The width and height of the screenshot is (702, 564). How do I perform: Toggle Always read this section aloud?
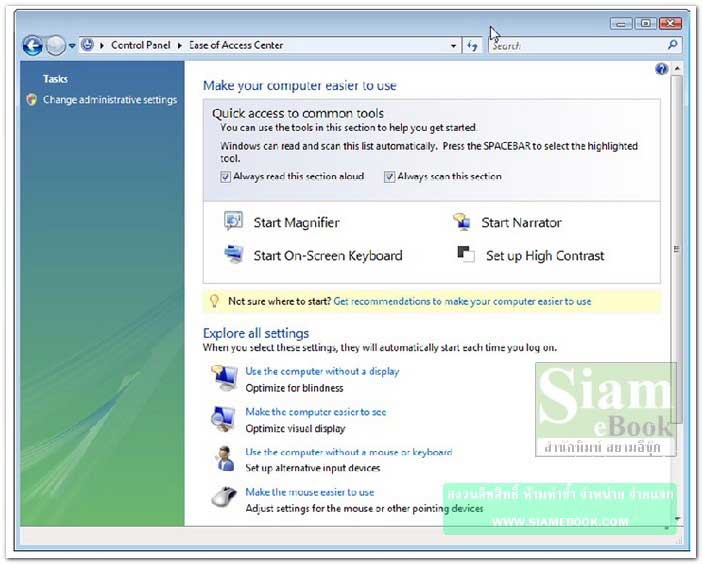pos(225,177)
